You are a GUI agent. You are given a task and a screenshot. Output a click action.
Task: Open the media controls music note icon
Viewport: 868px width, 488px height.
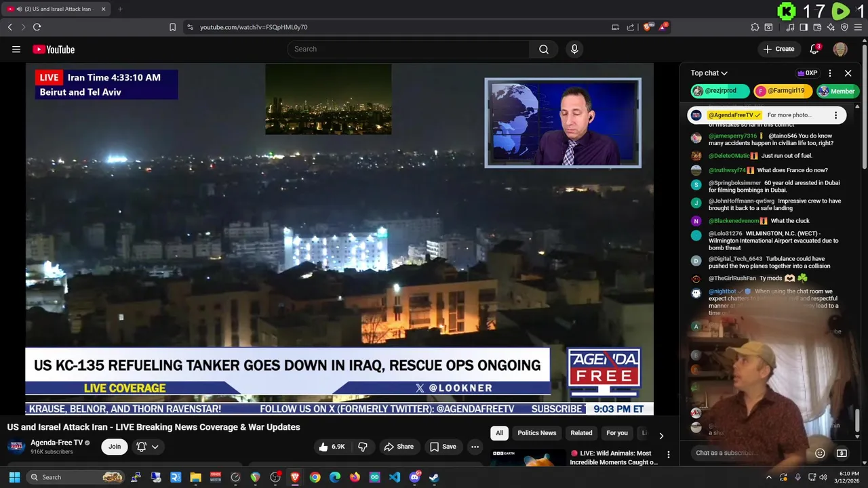click(x=790, y=27)
